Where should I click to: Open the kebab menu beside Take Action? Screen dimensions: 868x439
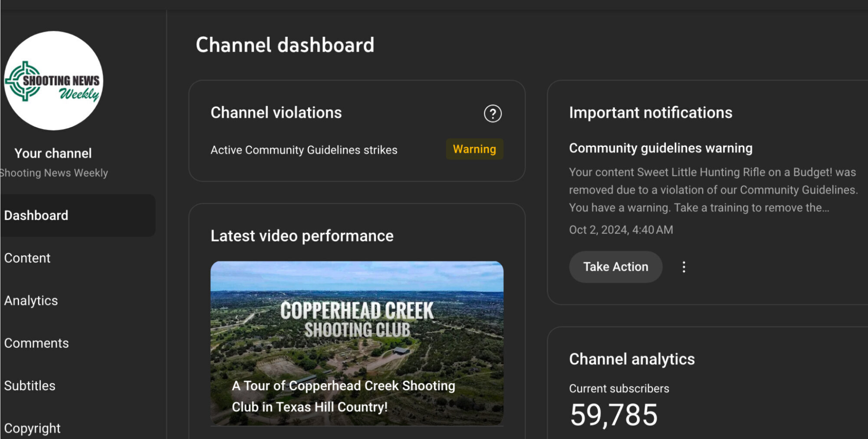point(684,267)
